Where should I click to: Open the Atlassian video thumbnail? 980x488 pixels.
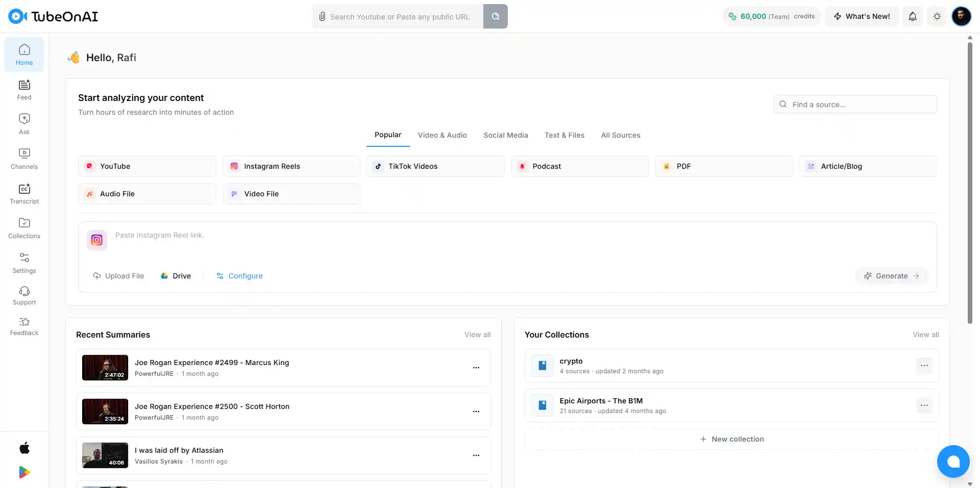coord(105,455)
